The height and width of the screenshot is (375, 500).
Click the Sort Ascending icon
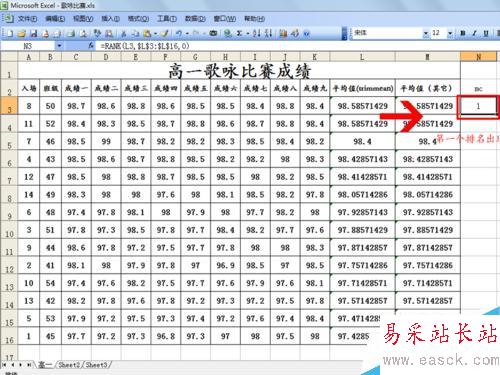(256, 33)
